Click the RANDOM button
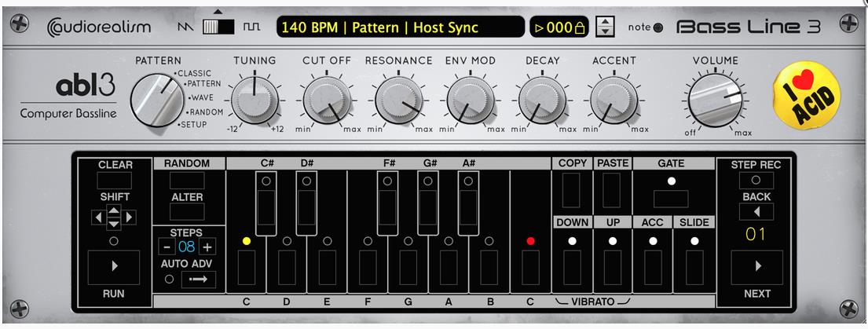The width and height of the screenshot is (868, 329). click(187, 181)
